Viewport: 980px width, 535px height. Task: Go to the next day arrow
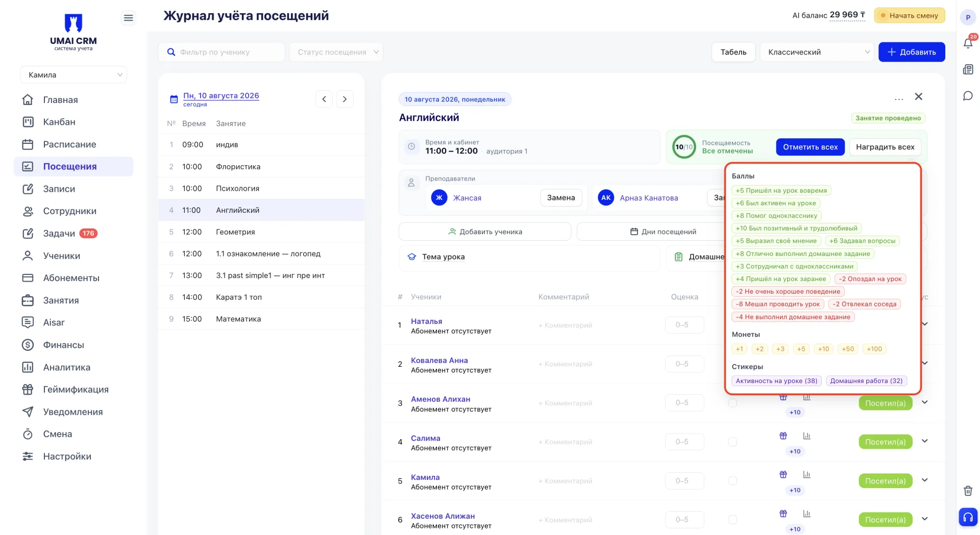(345, 99)
